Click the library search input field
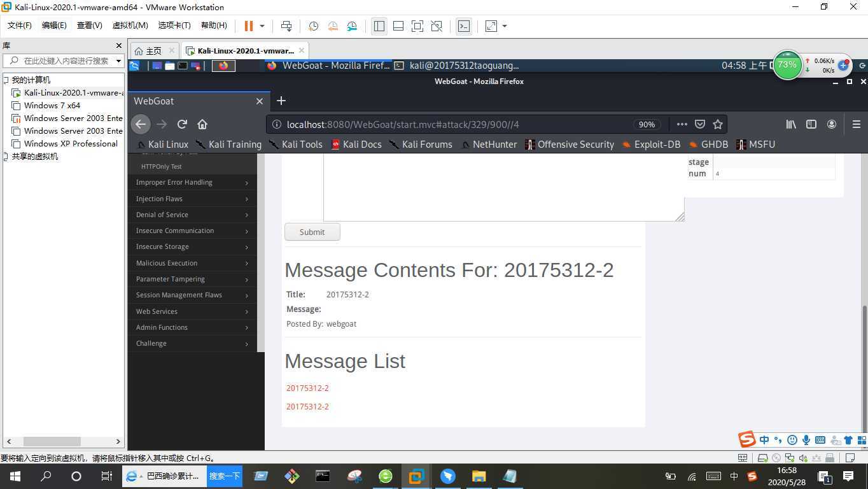This screenshot has width=868, height=489. tap(66, 61)
